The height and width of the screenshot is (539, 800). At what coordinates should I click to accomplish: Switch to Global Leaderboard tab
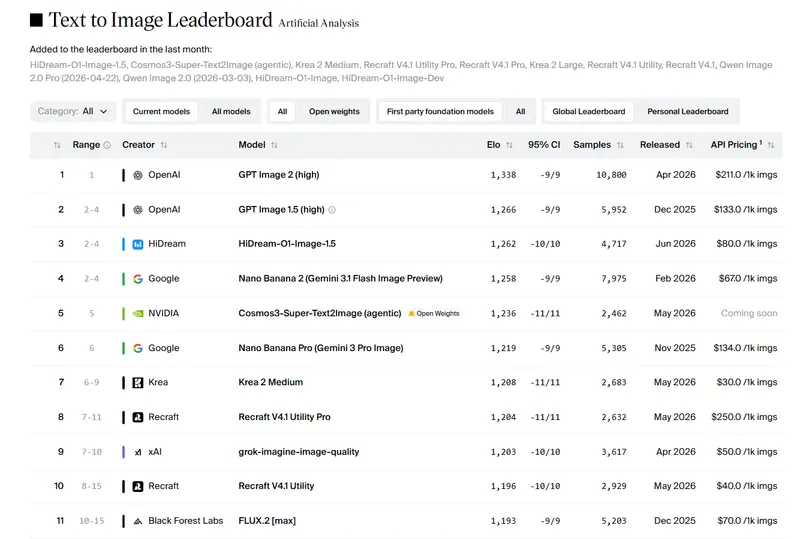click(x=589, y=111)
